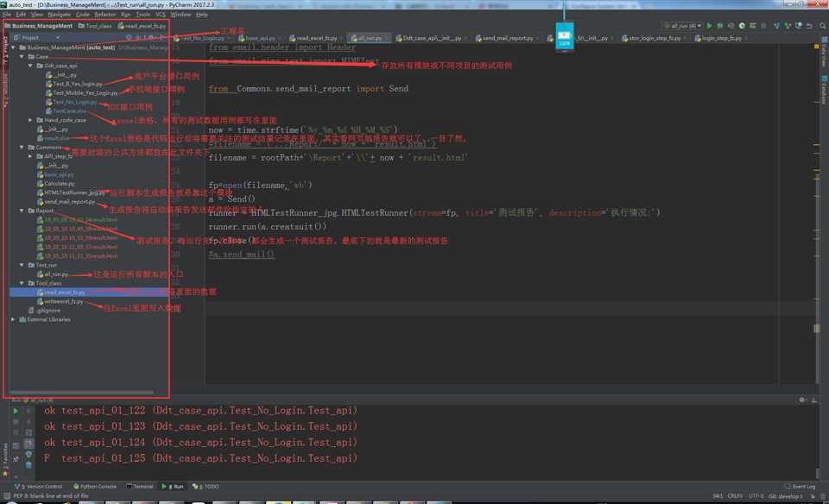Open the all_run run configuration dropdown
829x504 pixels.
point(683,25)
